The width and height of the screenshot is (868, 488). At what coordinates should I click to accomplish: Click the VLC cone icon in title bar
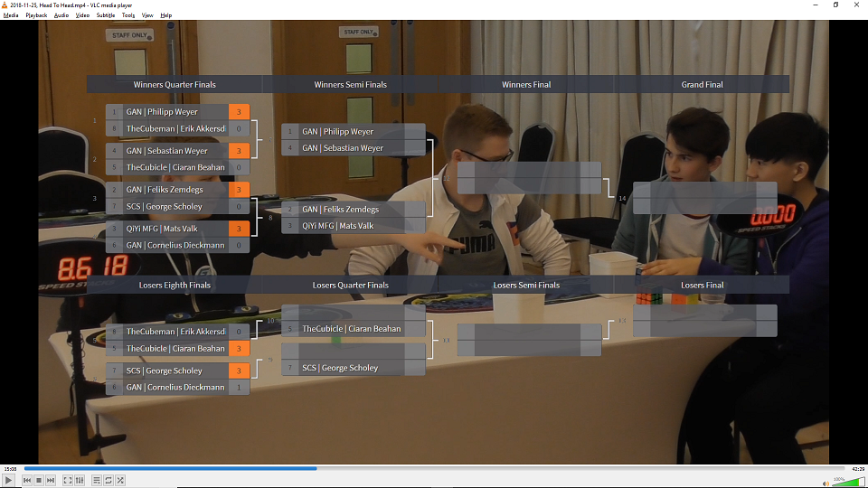tap(5, 5)
